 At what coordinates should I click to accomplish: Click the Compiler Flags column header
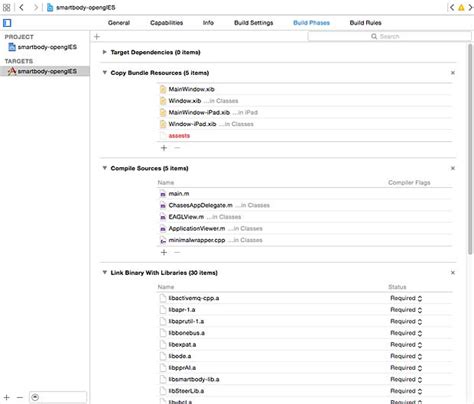(x=409, y=182)
